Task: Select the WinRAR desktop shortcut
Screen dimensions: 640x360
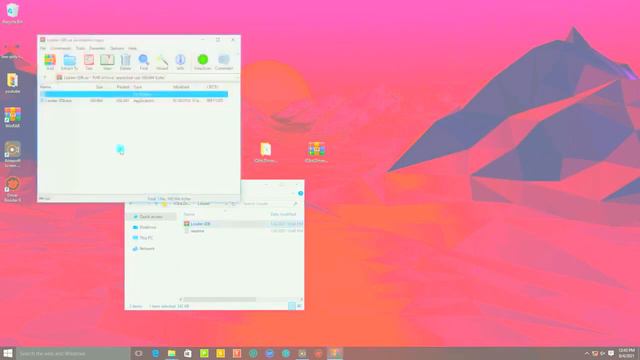Action: click(x=12, y=118)
